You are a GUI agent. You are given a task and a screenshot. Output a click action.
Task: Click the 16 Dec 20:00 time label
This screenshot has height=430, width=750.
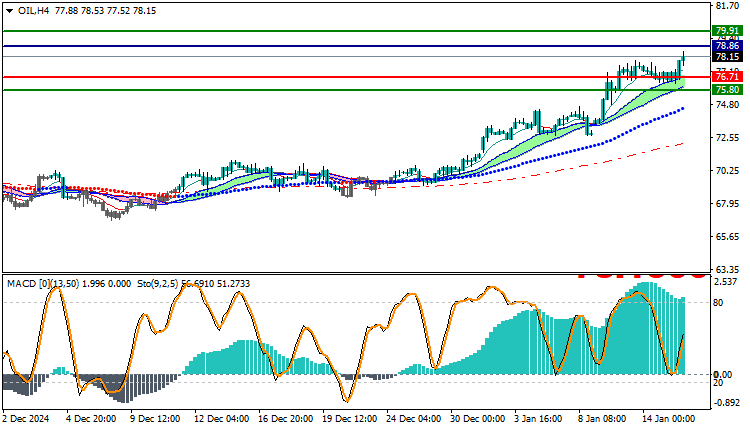pyautogui.click(x=286, y=419)
